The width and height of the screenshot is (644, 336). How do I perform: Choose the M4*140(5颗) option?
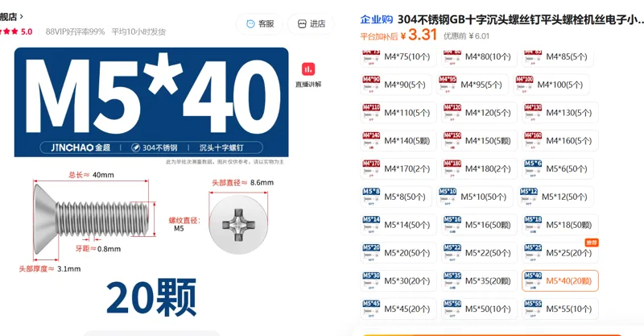click(398, 141)
